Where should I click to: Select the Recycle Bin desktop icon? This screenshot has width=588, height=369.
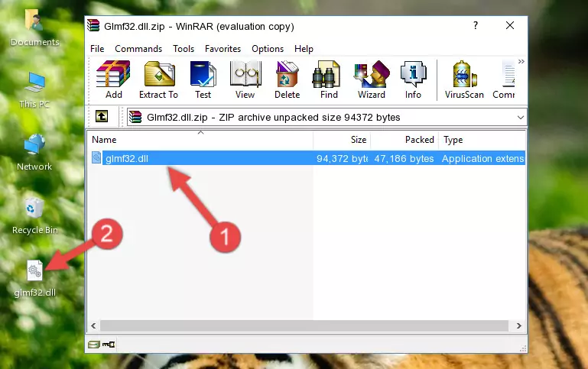[x=35, y=216]
